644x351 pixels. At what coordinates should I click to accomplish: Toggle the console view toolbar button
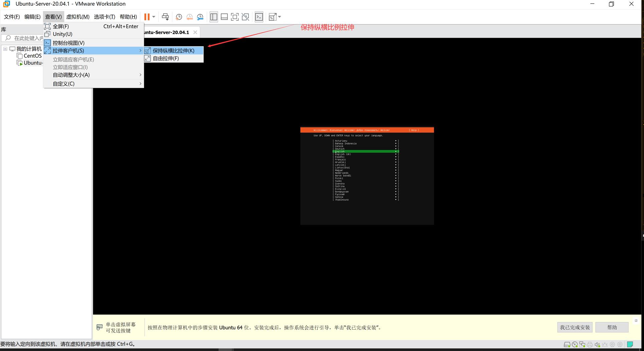[x=259, y=17]
